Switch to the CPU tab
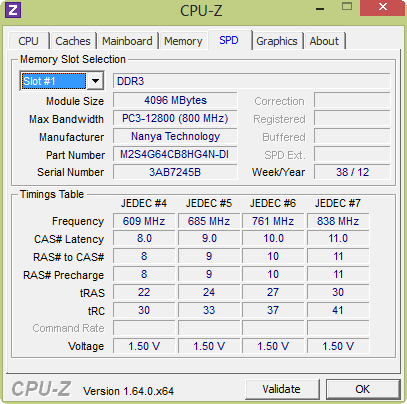This screenshot has width=407, height=404. tap(29, 41)
